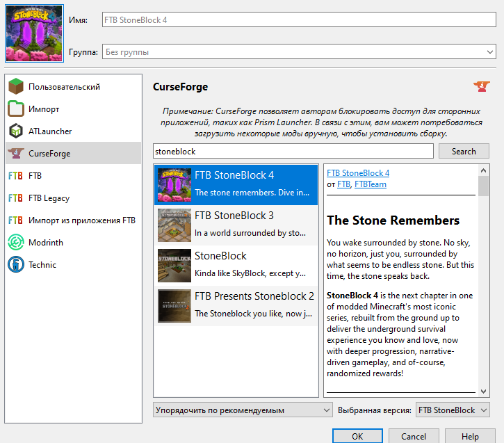Select the ATLauncher cube icon

(16, 131)
